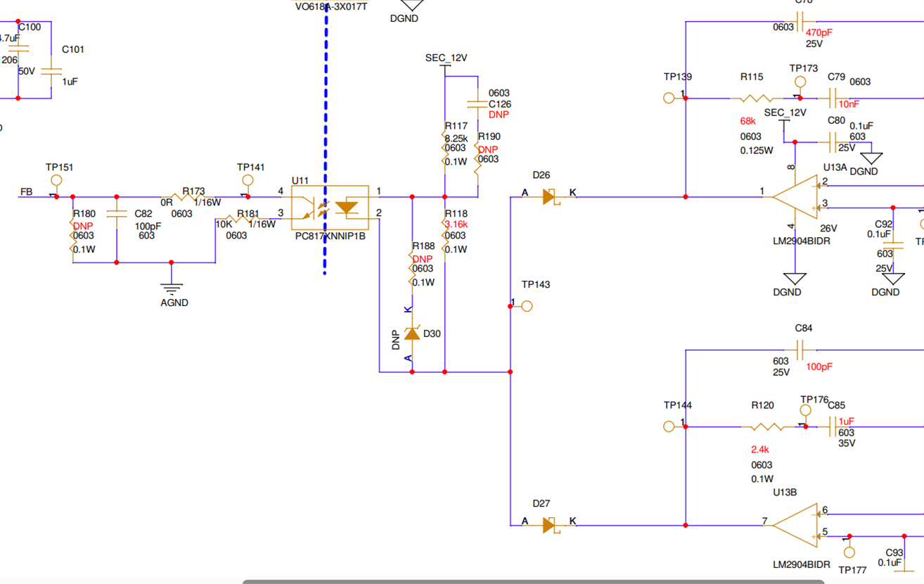Viewport: 924px width, 584px height.
Task: Click the 8.25k resistor value
Action: coord(456,137)
